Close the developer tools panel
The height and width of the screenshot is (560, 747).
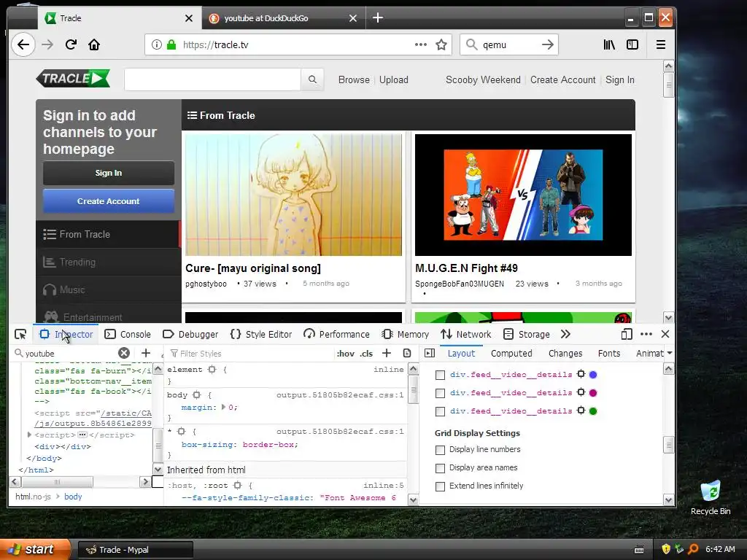tap(665, 334)
